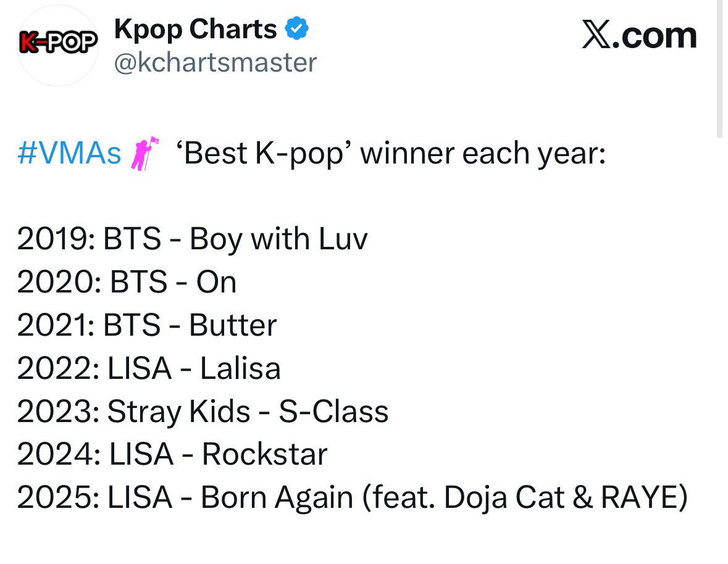Click the 2025 LISA Born Again line
Screen dimensions: 728x564
point(353,498)
